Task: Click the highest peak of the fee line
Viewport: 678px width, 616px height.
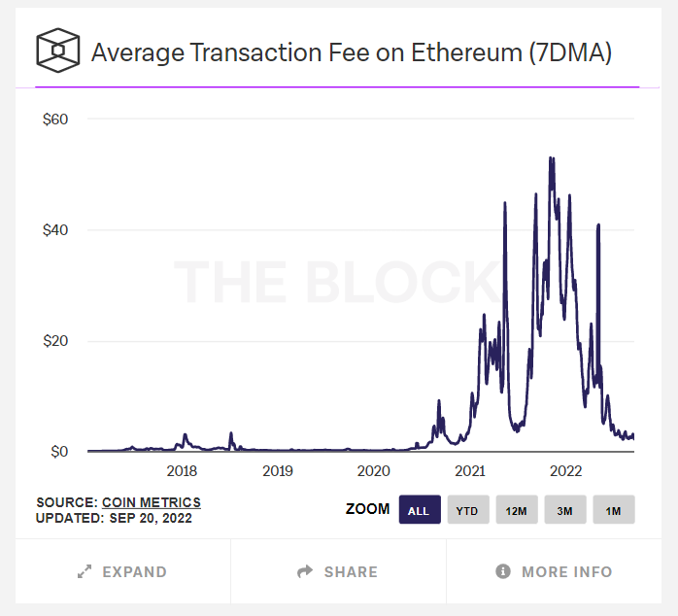Action: pyautogui.click(x=551, y=158)
